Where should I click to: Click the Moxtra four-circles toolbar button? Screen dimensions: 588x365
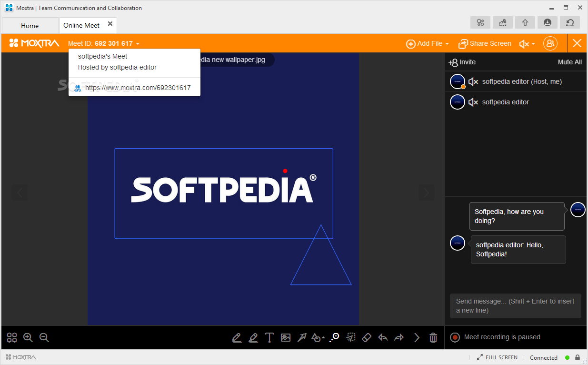click(480, 22)
